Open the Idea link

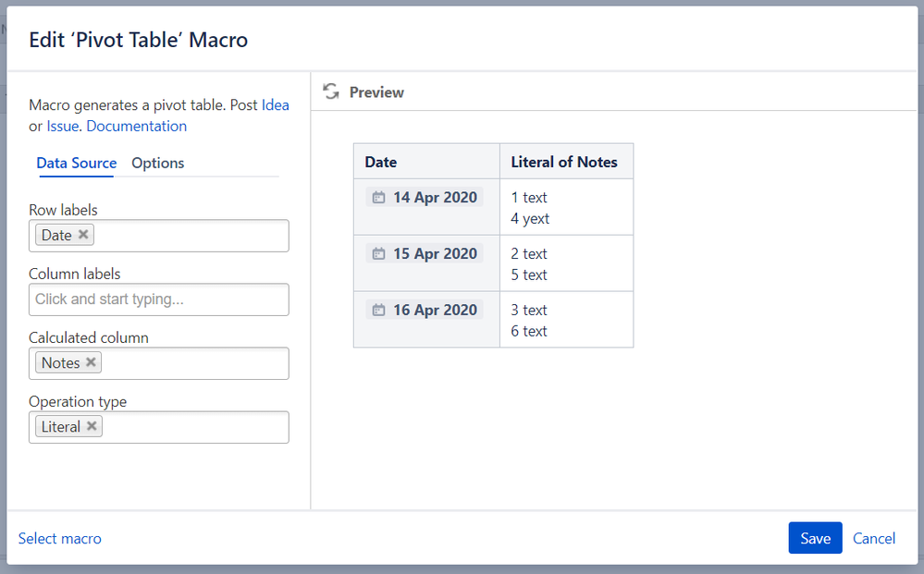[276, 104]
